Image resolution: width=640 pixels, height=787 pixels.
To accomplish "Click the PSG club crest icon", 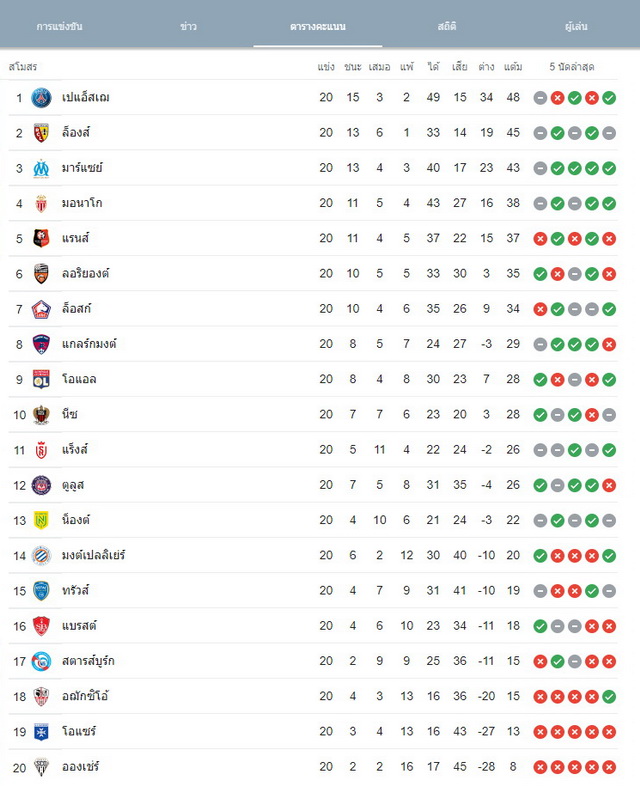I will (x=41, y=98).
